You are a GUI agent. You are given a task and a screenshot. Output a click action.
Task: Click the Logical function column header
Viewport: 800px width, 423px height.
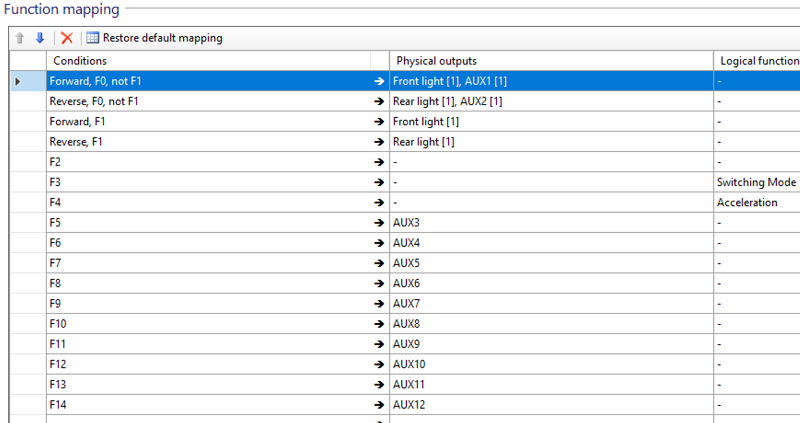(x=756, y=61)
